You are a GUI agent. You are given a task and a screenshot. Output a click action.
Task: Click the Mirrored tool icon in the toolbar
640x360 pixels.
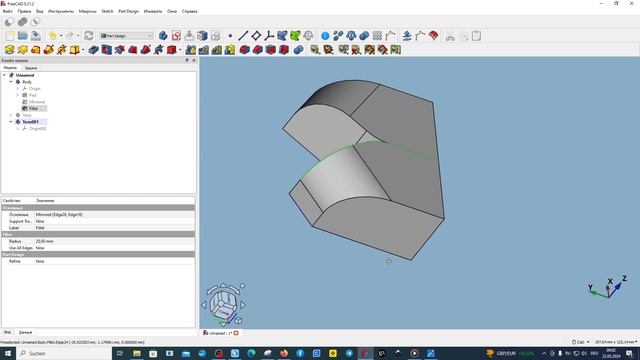click(191, 50)
